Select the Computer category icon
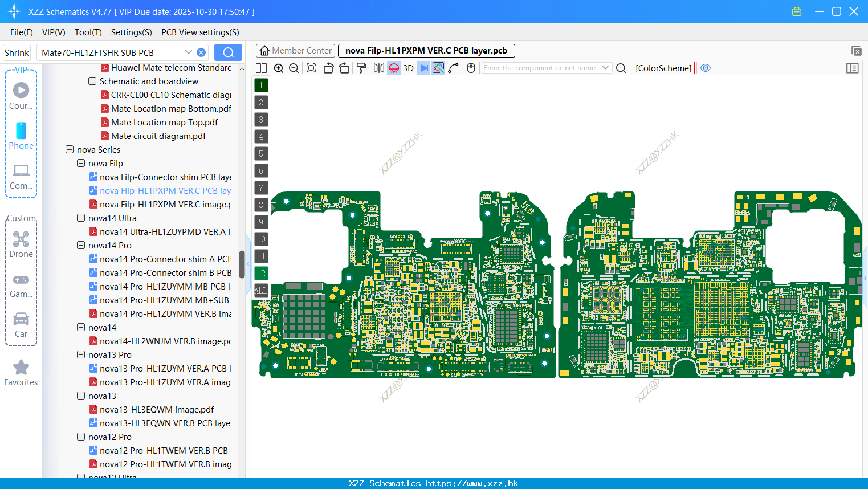 click(x=21, y=176)
